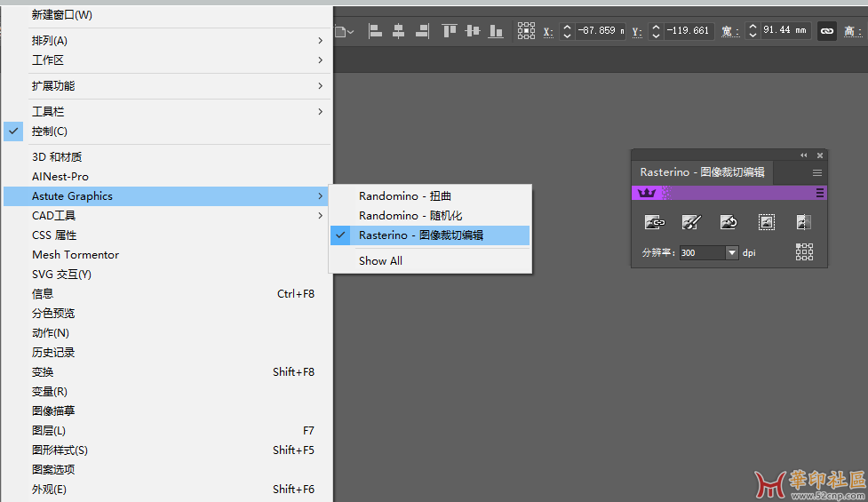Click the vertical align center icon

(472, 31)
